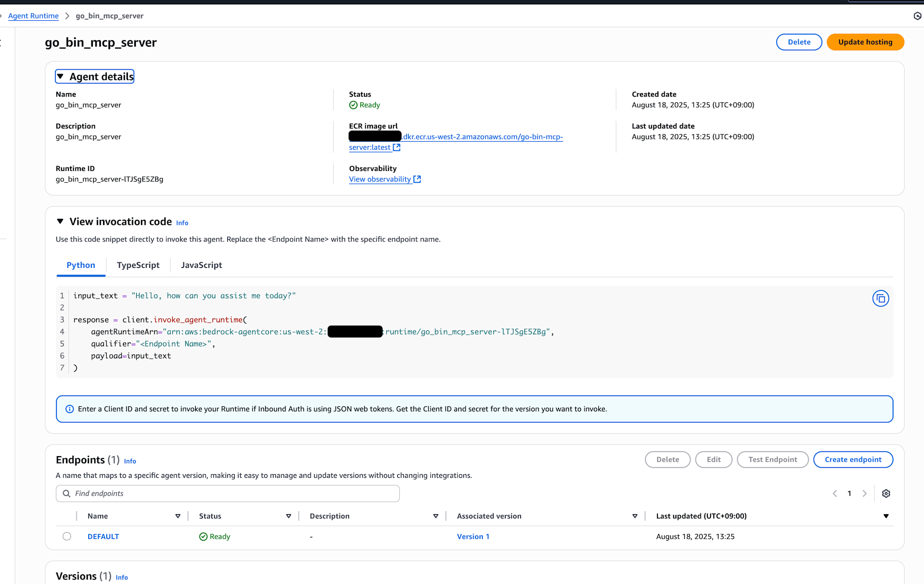Go to Agent Runtime breadcrumb
This screenshot has height=584, width=924.
(33, 16)
